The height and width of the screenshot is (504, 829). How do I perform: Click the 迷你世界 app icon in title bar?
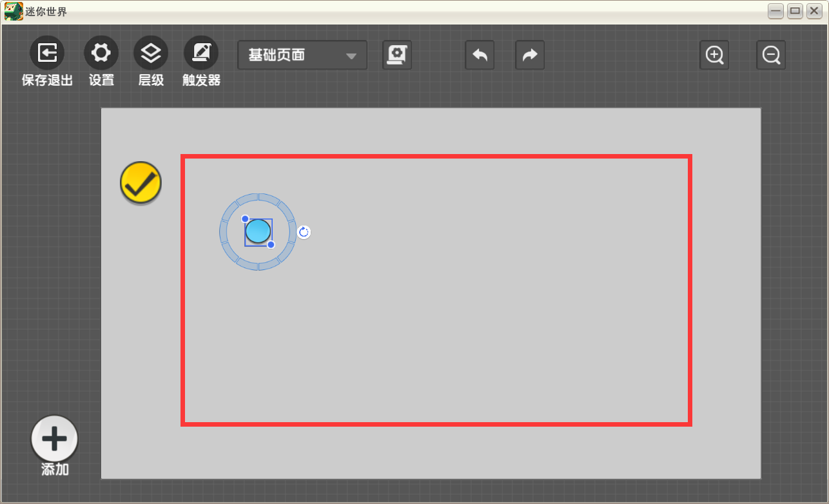tap(14, 12)
